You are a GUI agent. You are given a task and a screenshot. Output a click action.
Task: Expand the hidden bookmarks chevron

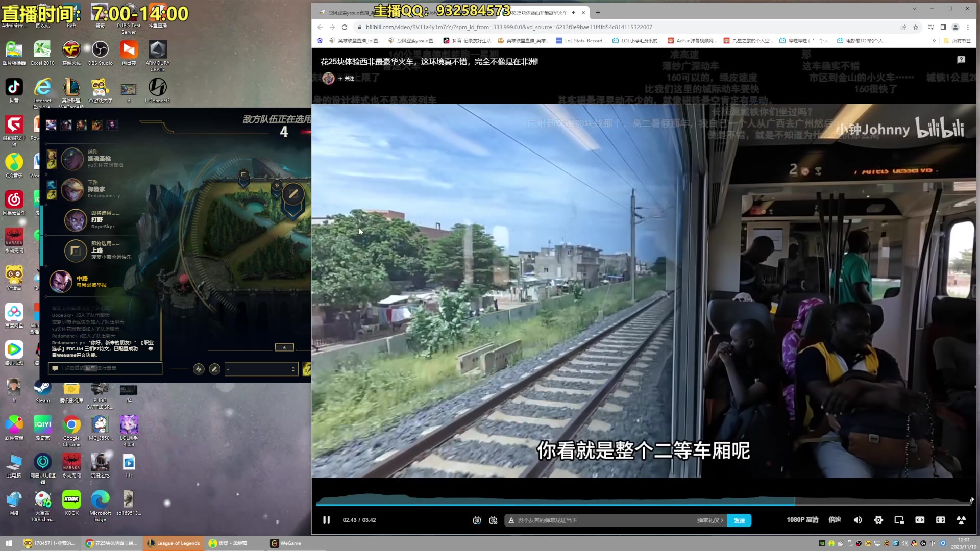[934, 41]
